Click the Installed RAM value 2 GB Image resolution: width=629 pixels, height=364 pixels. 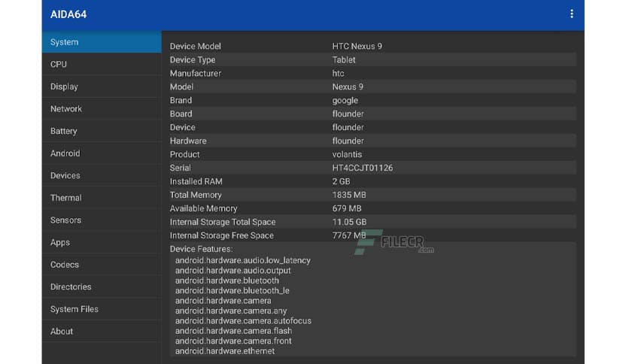tap(341, 181)
